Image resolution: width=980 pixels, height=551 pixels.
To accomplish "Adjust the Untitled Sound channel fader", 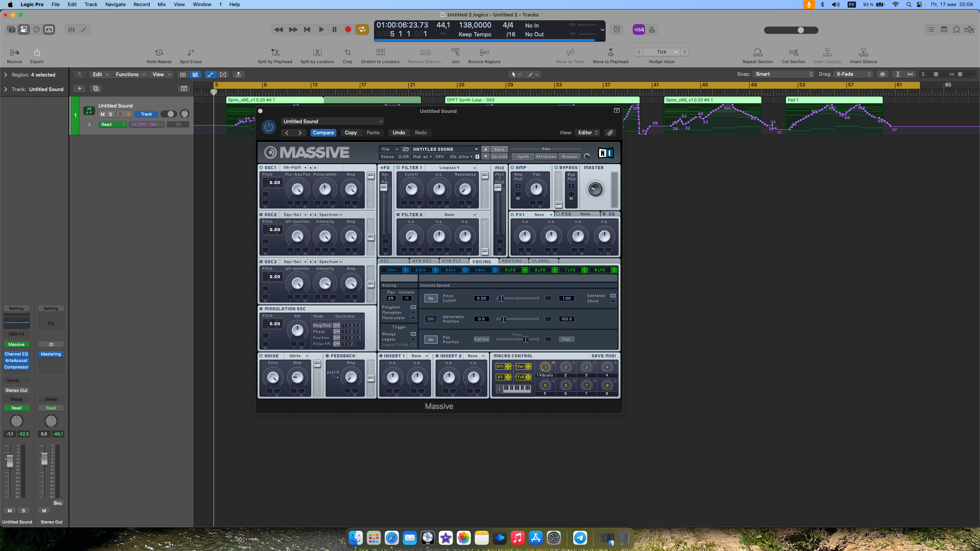I will (x=10, y=461).
